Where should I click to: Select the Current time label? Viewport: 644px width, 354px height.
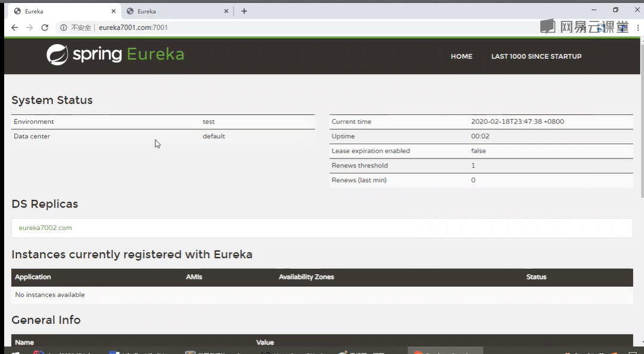click(x=351, y=122)
